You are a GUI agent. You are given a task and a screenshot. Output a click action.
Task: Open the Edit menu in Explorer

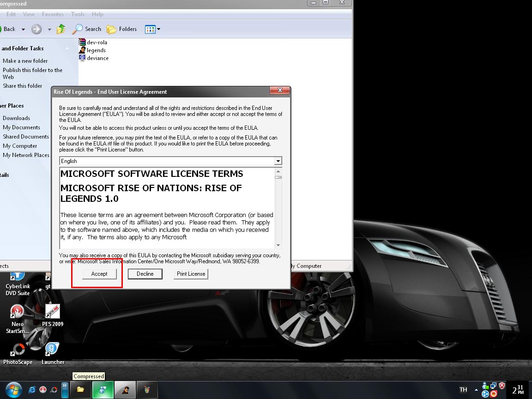tap(11, 14)
